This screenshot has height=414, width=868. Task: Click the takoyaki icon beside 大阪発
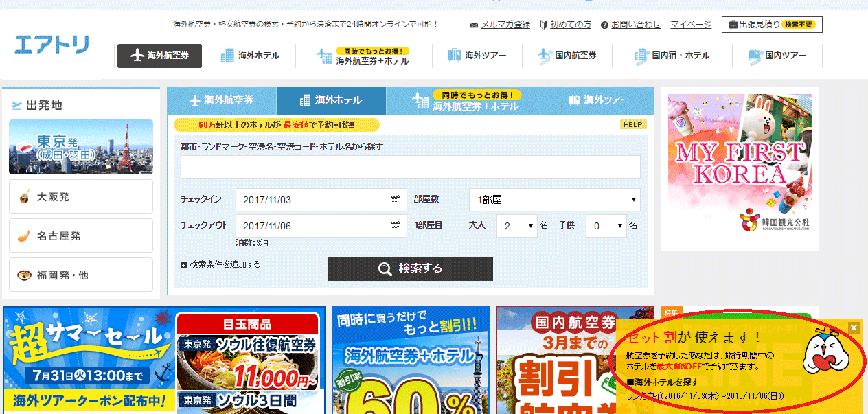(x=25, y=197)
